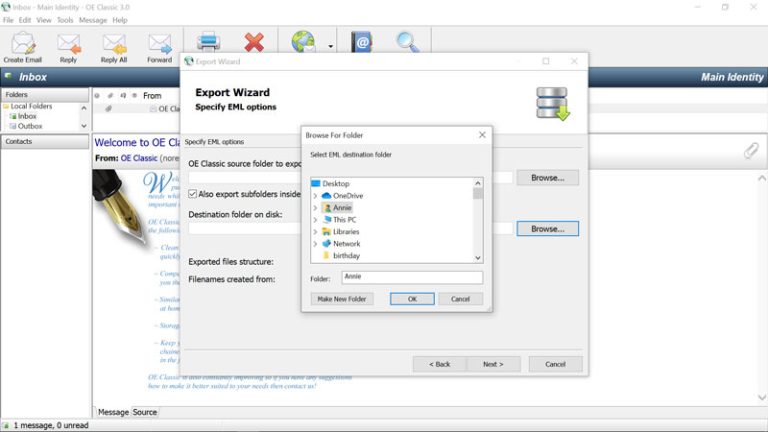Switch to the Source tab

click(x=145, y=412)
